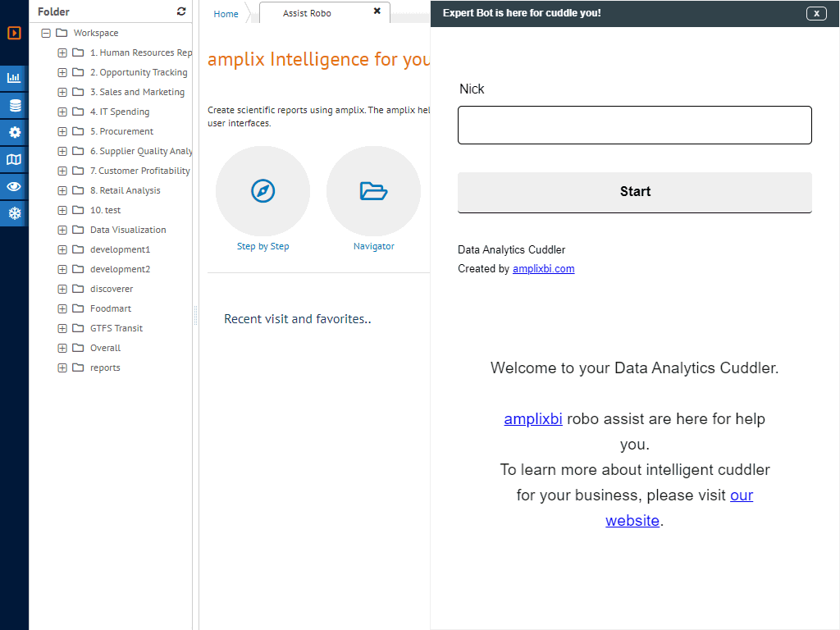Viewport: 840px width, 630px height.
Task: Click the Step by Step link
Action: [263, 246]
